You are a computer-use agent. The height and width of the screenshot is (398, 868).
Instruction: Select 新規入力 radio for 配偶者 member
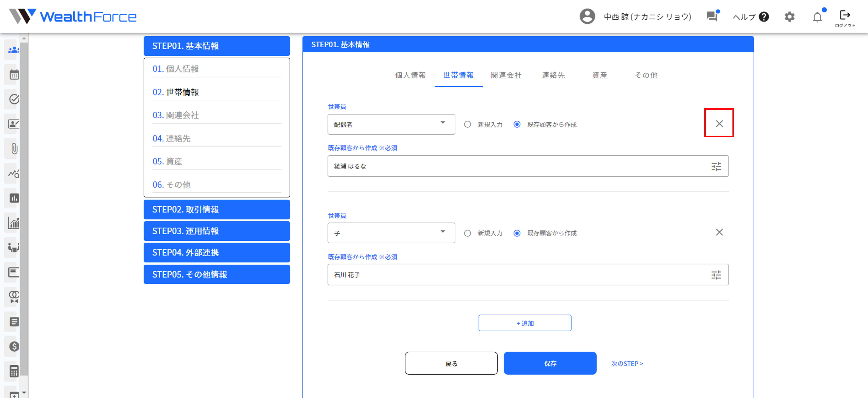click(x=467, y=124)
